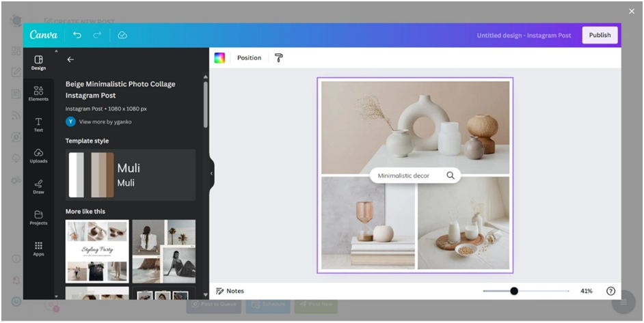
Task: Apply the Muli template style
Action: [130, 175]
